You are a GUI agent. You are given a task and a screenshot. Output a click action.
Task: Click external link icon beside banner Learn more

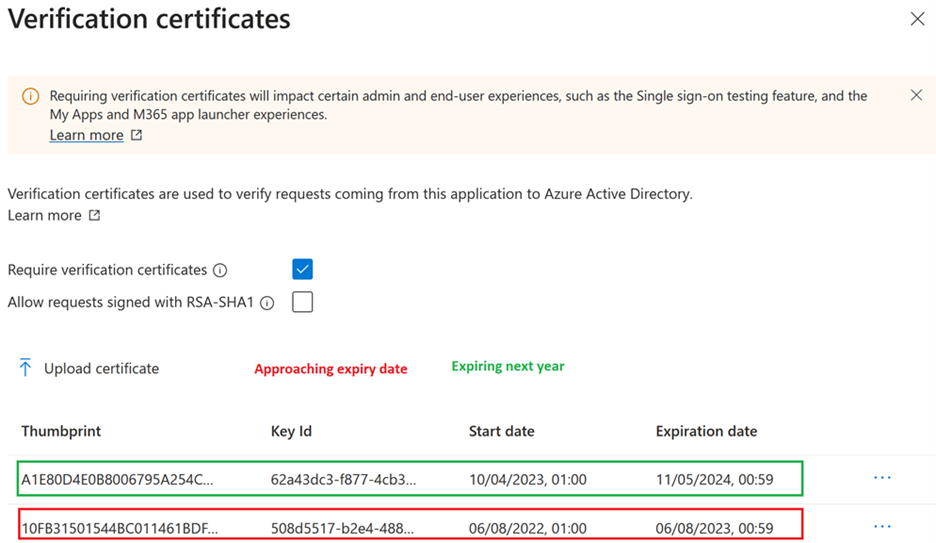coord(137,135)
